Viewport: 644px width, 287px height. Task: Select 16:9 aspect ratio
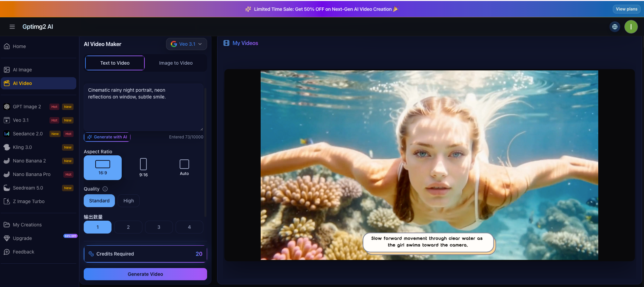(103, 168)
